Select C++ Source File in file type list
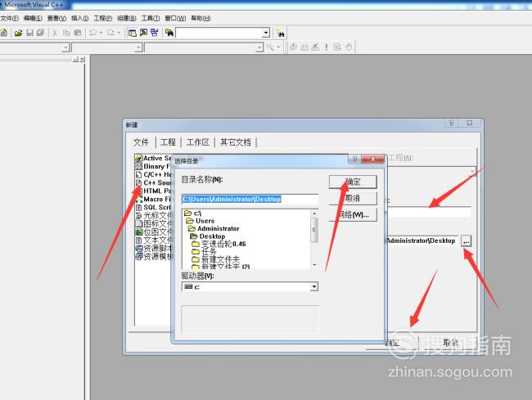This screenshot has height=400, width=532. 153,182
